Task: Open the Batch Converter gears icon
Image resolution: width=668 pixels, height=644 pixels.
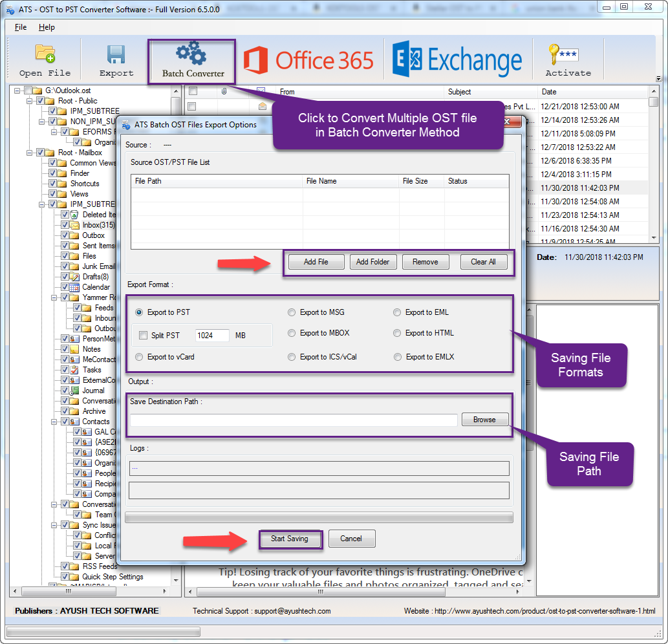Action: [x=192, y=53]
